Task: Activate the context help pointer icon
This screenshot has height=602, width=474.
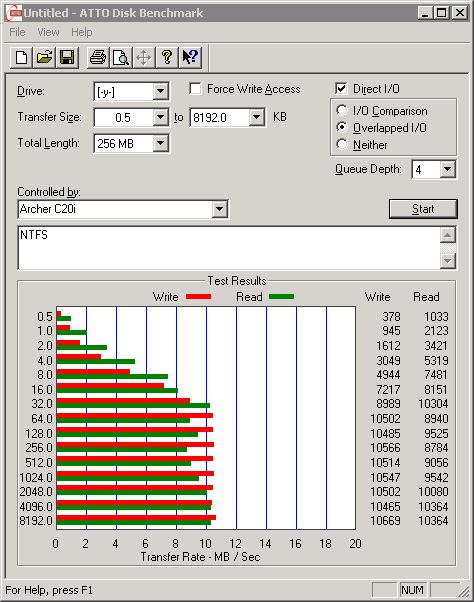Action: click(x=190, y=58)
